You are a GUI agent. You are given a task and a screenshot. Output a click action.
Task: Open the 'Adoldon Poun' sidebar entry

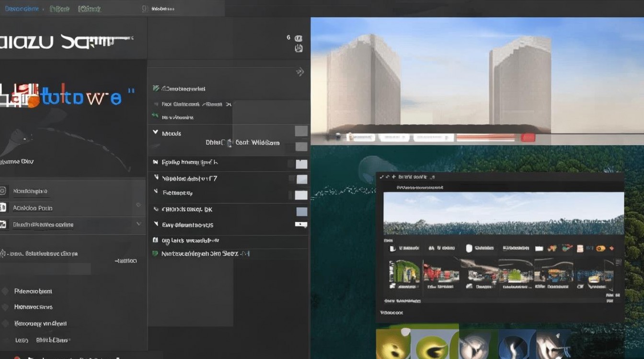click(33, 208)
